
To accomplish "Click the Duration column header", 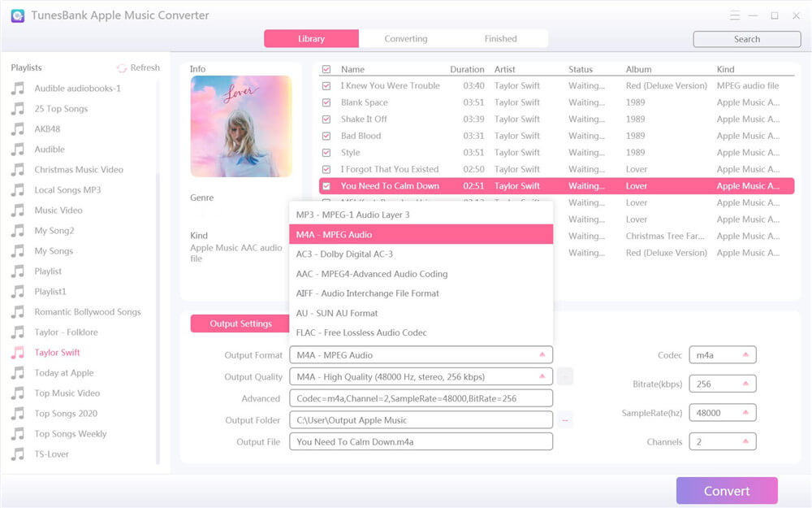I will click(x=467, y=69).
